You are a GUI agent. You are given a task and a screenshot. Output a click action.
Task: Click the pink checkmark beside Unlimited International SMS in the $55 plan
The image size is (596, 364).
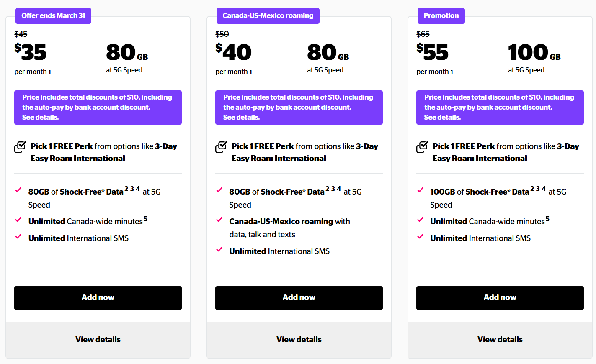pyautogui.click(x=420, y=236)
